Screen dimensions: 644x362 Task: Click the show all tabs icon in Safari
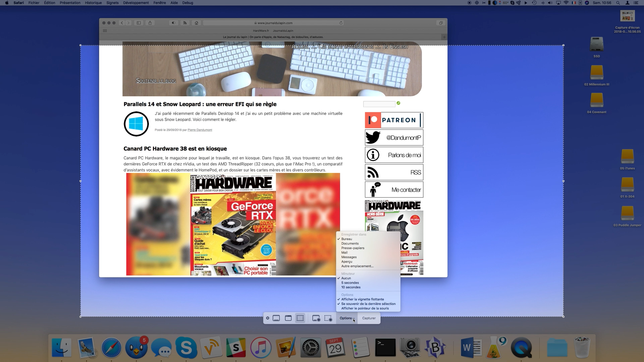point(441,23)
